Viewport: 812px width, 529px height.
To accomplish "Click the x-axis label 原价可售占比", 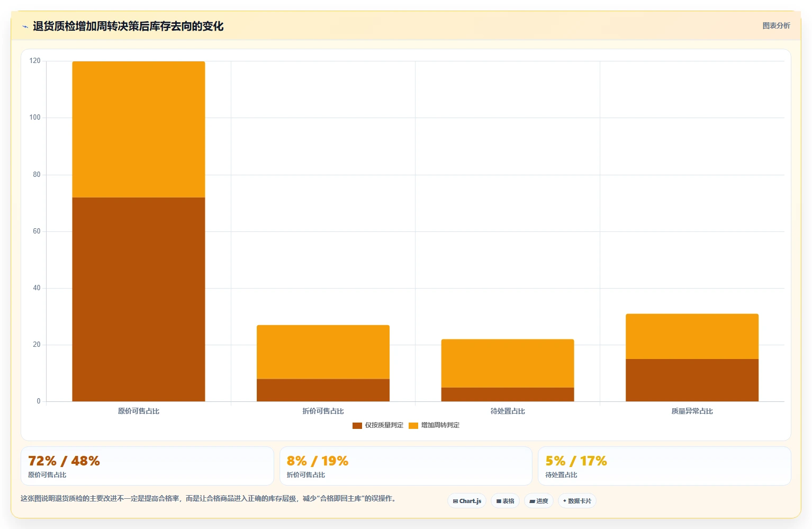I will click(139, 411).
